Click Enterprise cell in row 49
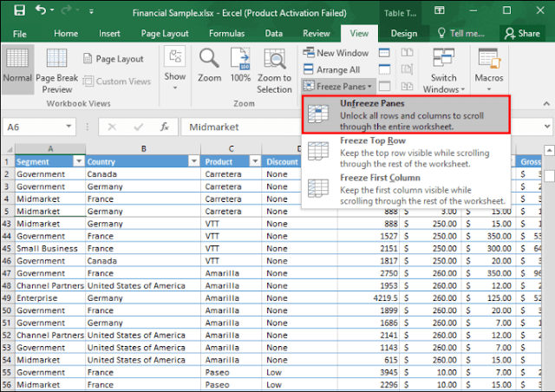The image size is (555, 392). pos(50,298)
